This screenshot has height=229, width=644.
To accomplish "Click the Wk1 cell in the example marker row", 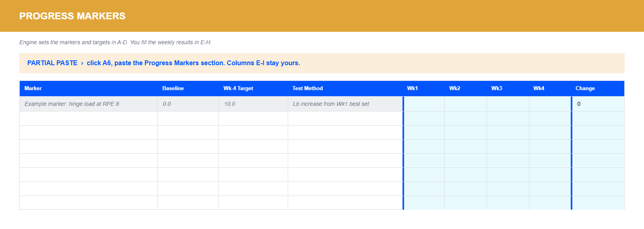I will [424, 104].
